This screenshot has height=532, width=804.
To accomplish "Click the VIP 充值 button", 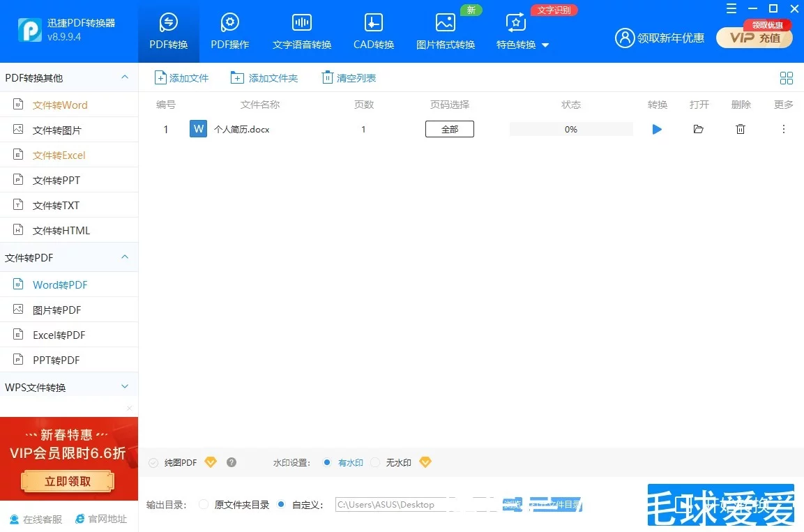I will pyautogui.click(x=754, y=38).
